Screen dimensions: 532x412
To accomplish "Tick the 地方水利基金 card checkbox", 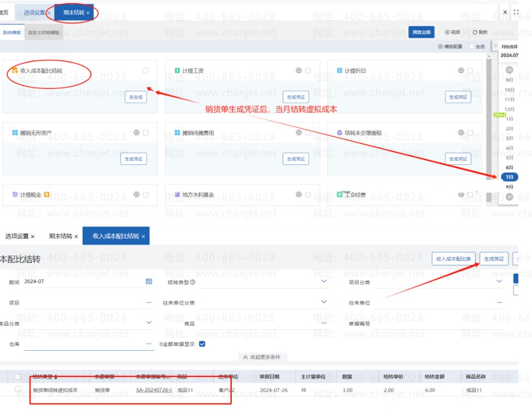I will 308,195.
